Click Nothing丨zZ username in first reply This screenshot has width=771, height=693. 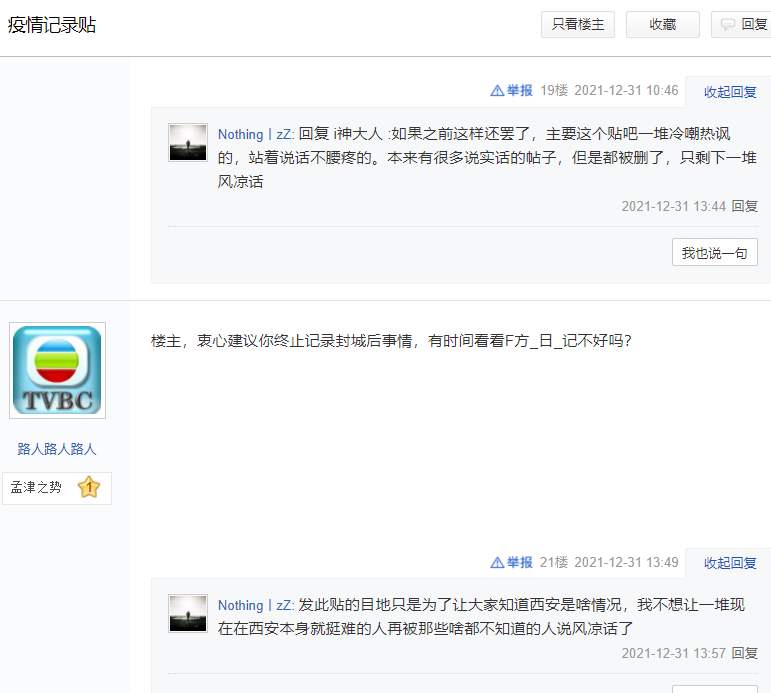(x=255, y=134)
